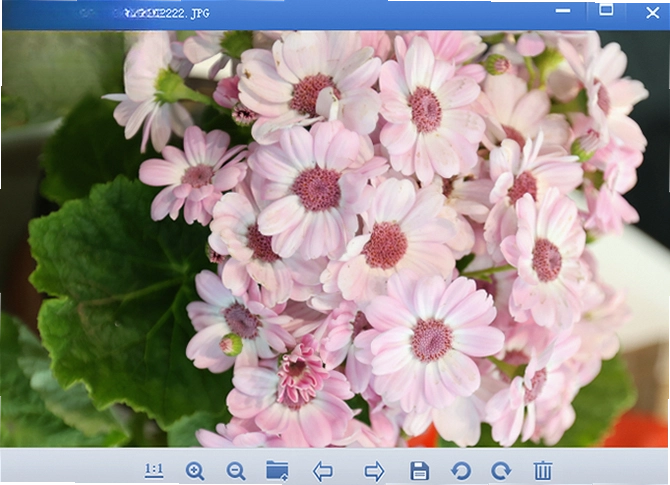This screenshot has width=670, height=485.
Task: Minimize the image viewer window
Action: (563, 10)
